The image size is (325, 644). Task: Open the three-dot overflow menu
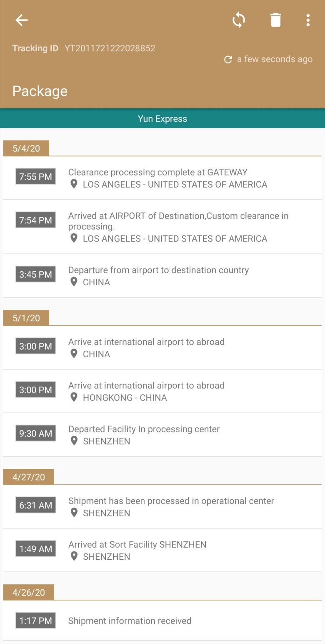307,20
